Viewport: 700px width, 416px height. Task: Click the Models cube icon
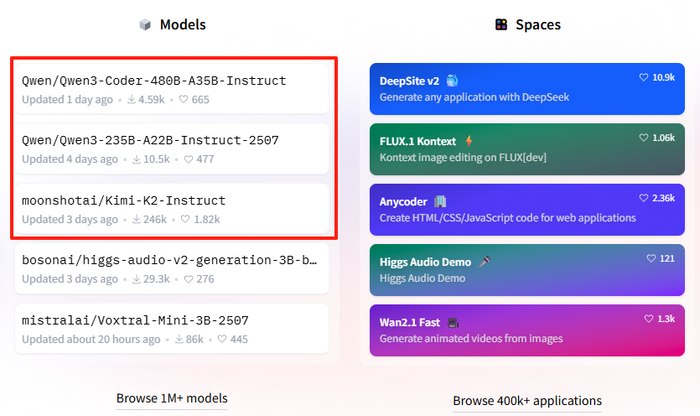pyautogui.click(x=145, y=25)
